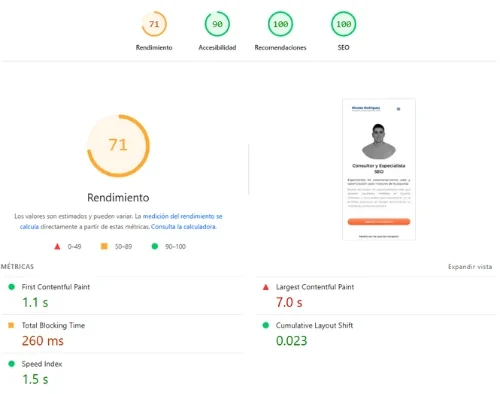This screenshot has height=394, width=500.
Task: Jump to the 100 SEO score gauge
Action: (344, 24)
